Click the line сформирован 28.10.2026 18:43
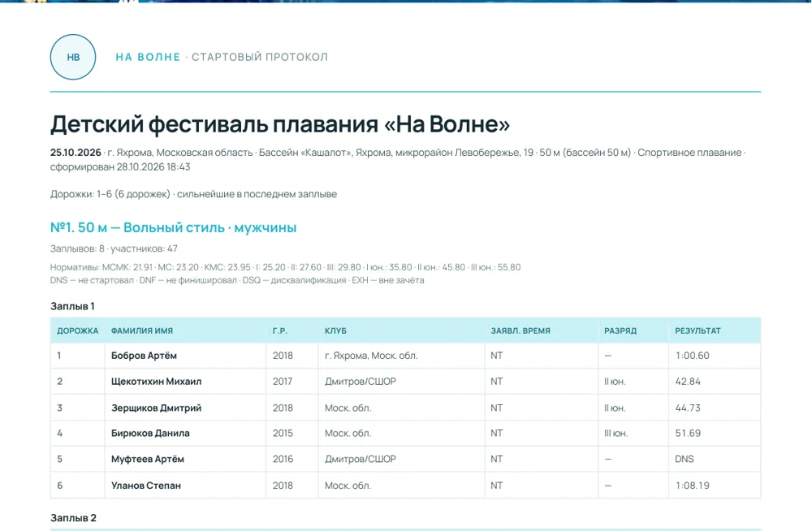Screen dimensions: 812x531 tap(120, 166)
